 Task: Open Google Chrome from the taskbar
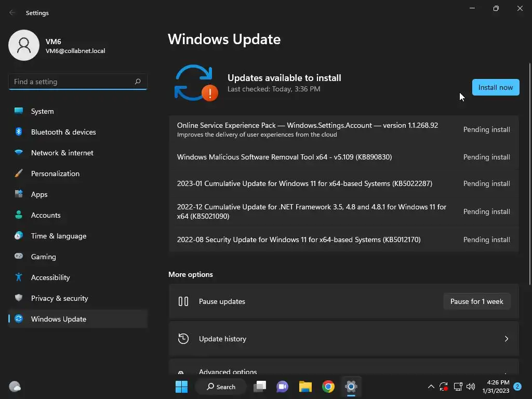(x=328, y=387)
